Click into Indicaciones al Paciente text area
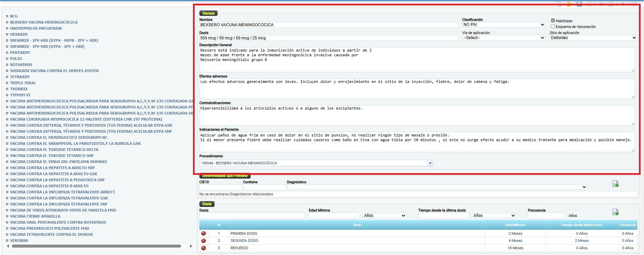644x255 pixels. 417,142
